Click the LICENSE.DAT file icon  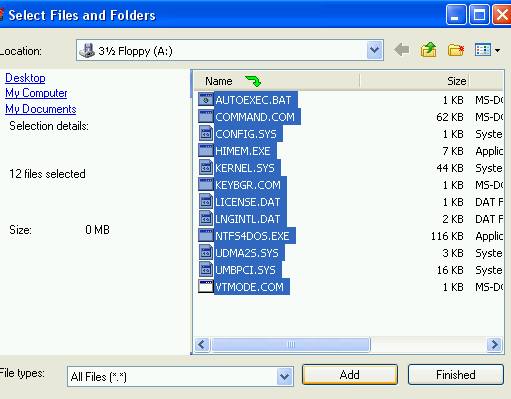206,201
